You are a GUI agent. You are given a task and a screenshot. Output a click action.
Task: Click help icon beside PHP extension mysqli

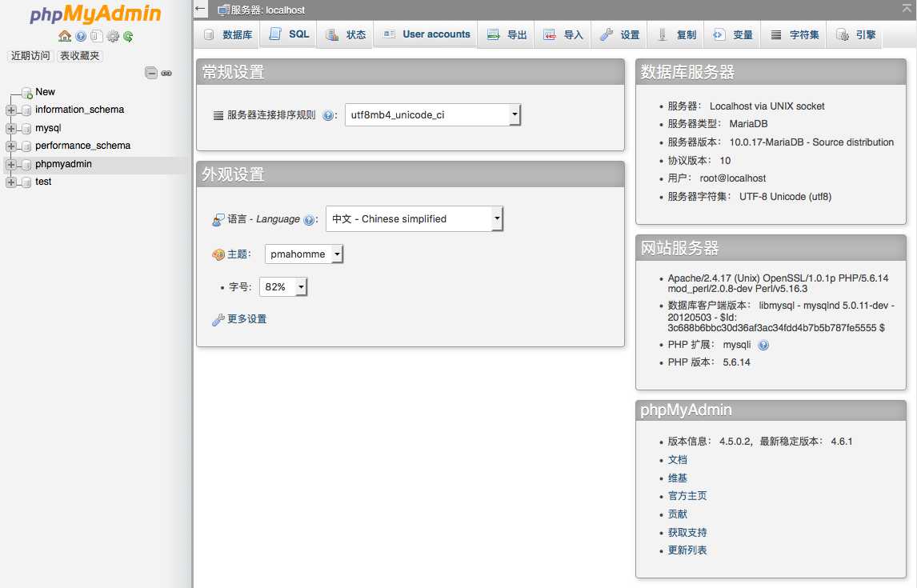[763, 345]
